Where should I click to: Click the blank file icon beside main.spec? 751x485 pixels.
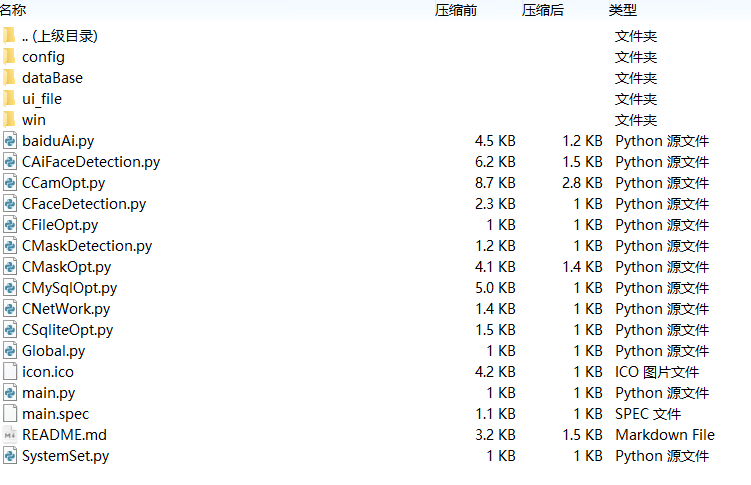pos(10,414)
